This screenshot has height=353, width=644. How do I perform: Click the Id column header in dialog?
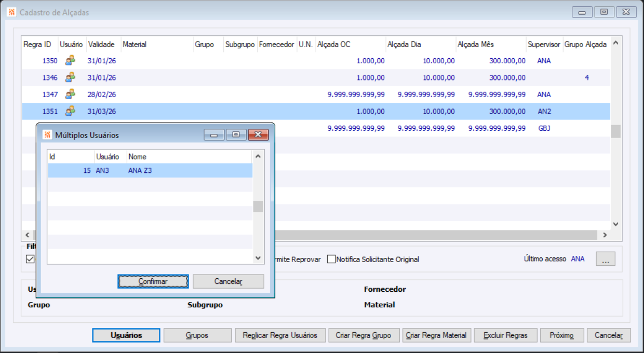pyautogui.click(x=71, y=157)
